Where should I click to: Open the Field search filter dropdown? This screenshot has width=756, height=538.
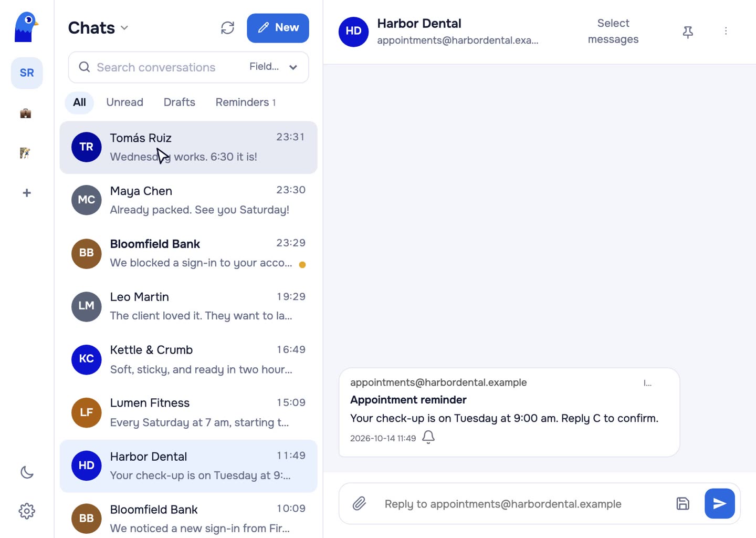tap(274, 67)
